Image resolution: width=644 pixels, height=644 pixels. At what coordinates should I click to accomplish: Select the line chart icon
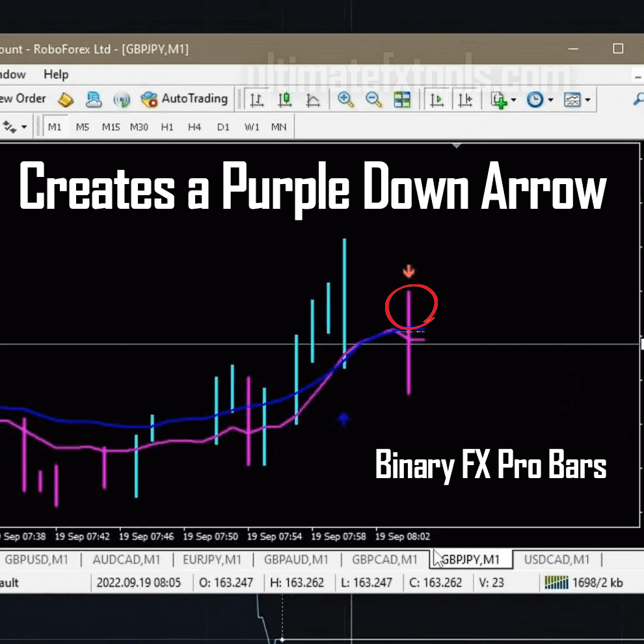313,99
